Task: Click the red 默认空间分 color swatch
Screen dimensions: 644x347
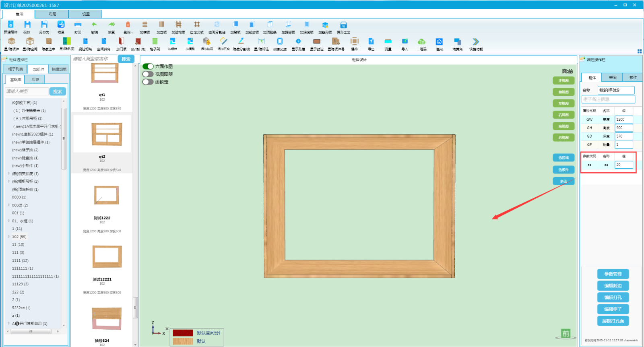Action: tap(183, 333)
